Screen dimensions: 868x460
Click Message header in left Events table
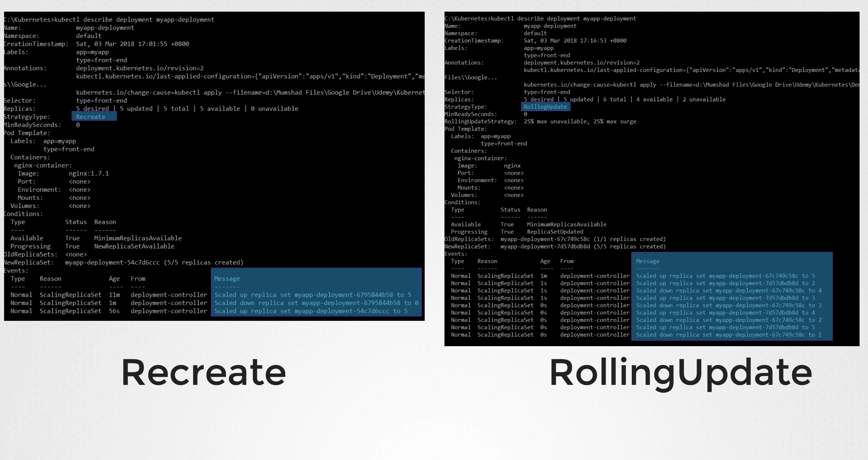click(x=227, y=279)
